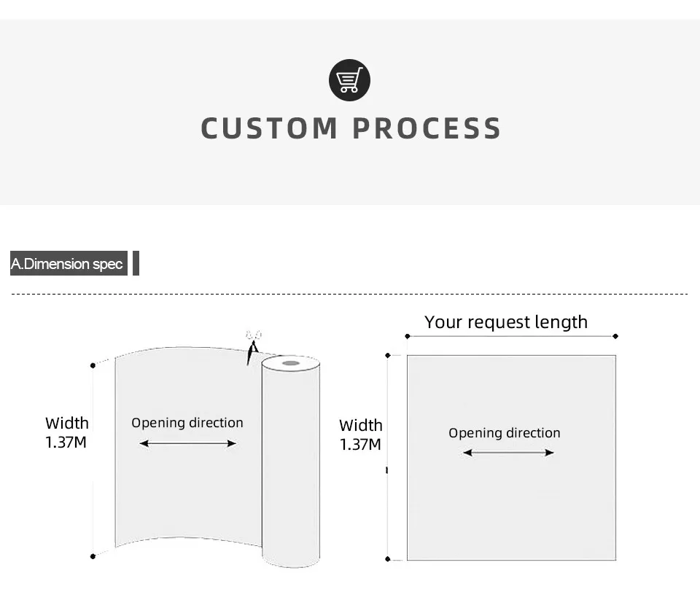Click the CUSTOM PROCESS heading
The height and width of the screenshot is (608, 700).
point(351,129)
